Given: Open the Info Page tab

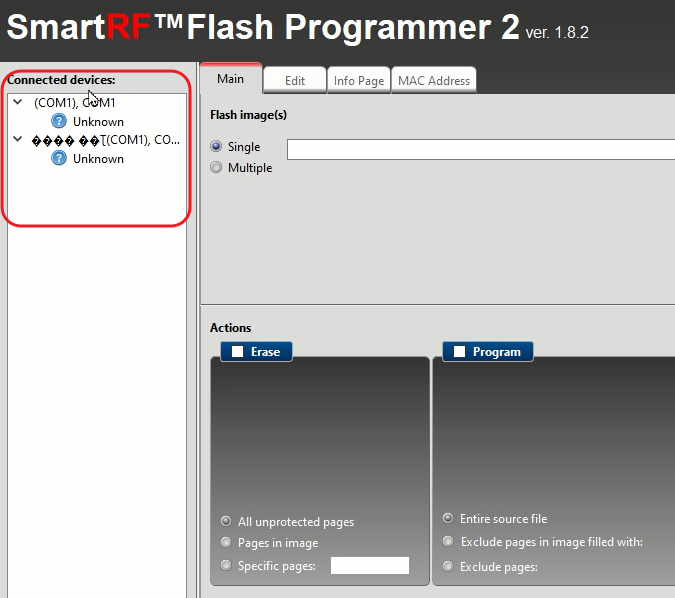Looking at the screenshot, I should (x=359, y=81).
